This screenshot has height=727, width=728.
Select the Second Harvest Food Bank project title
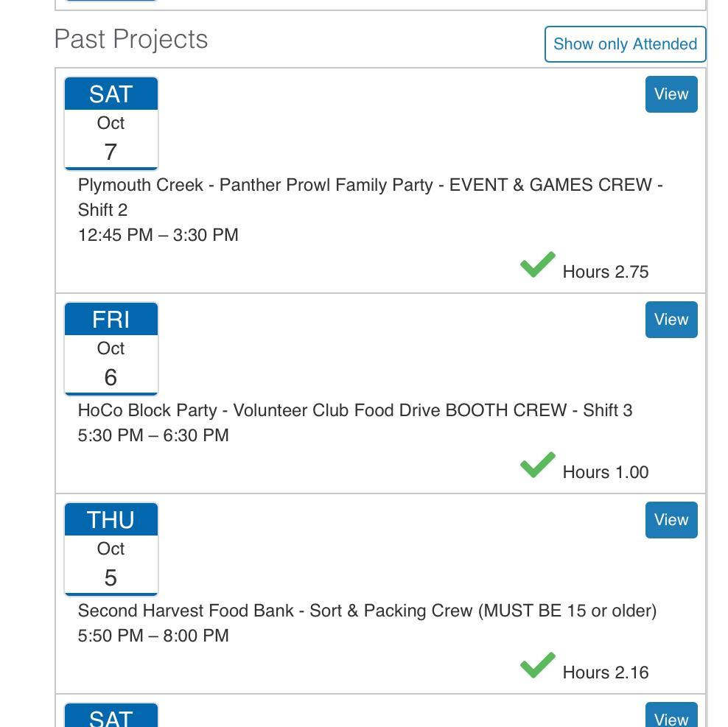pyautogui.click(x=367, y=611)
